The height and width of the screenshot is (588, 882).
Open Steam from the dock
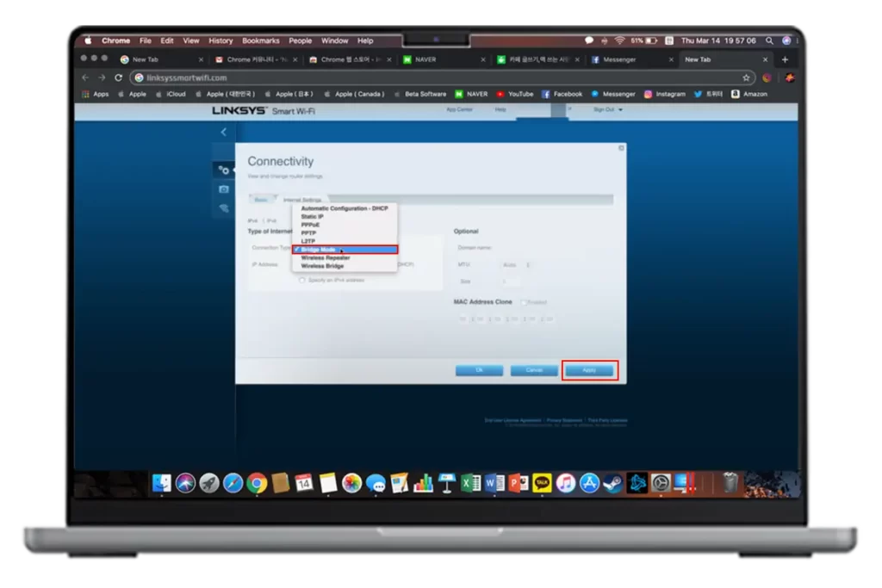point(613,484)
